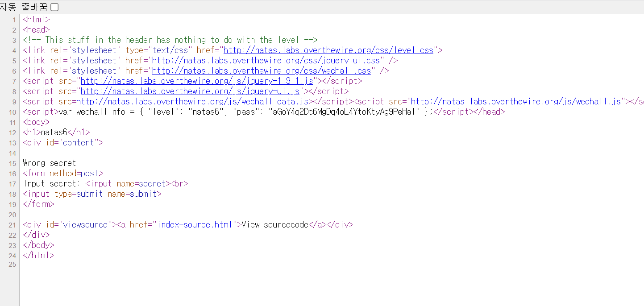Open the wechall.js script link
This screenshot has height=306, width=644.
(516, 101)
